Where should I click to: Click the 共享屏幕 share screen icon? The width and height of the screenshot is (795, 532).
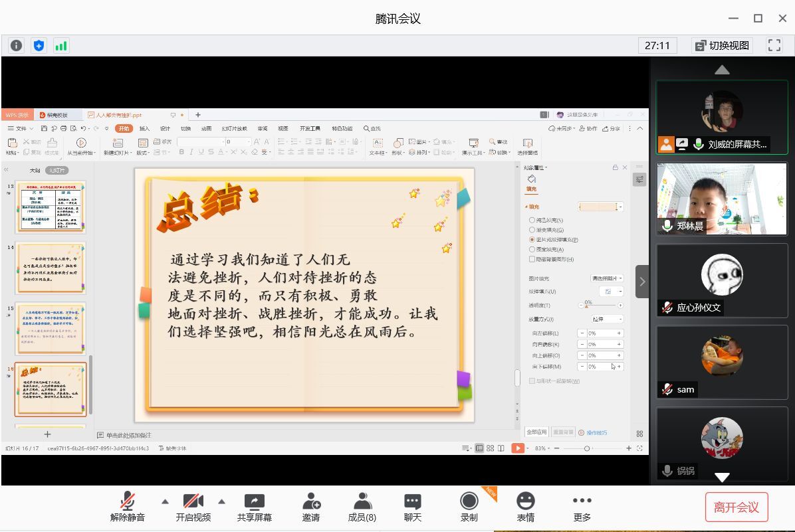254,501
